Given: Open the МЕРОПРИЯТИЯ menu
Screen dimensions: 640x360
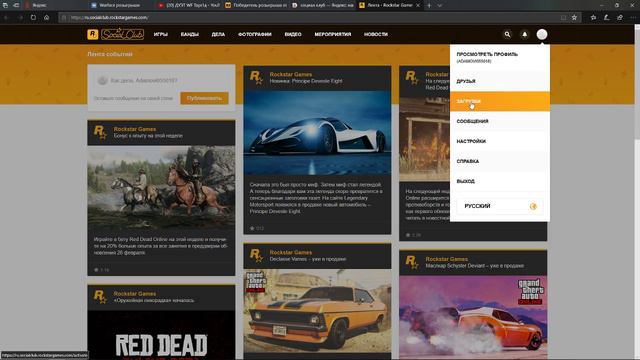Looking at the screenshot, I should tap(333, 34).
